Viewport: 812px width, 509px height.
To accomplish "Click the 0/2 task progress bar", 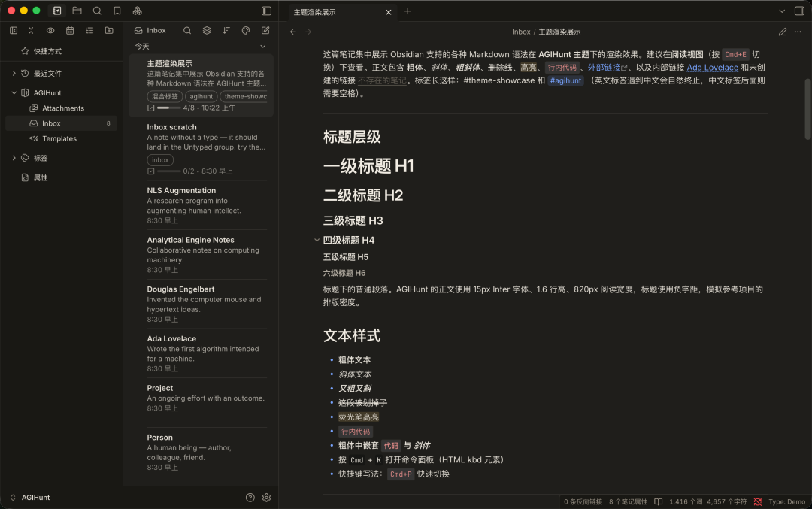I will (168, 171).
